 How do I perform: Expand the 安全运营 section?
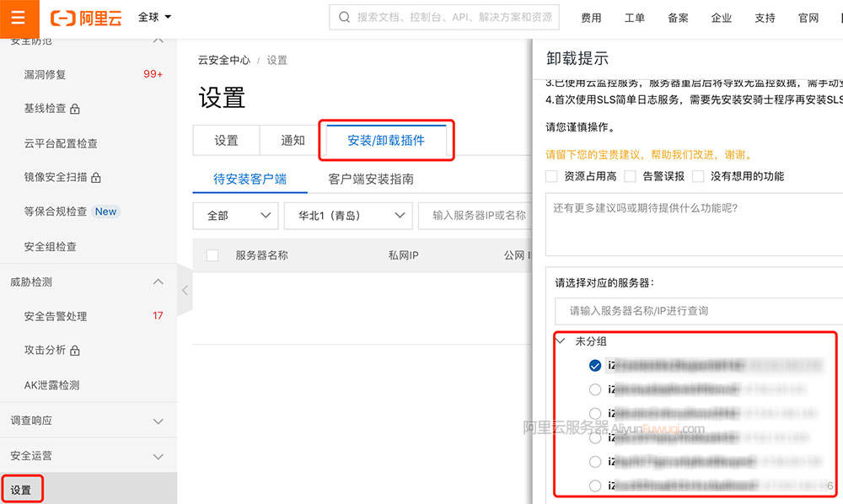coord(158,456)
